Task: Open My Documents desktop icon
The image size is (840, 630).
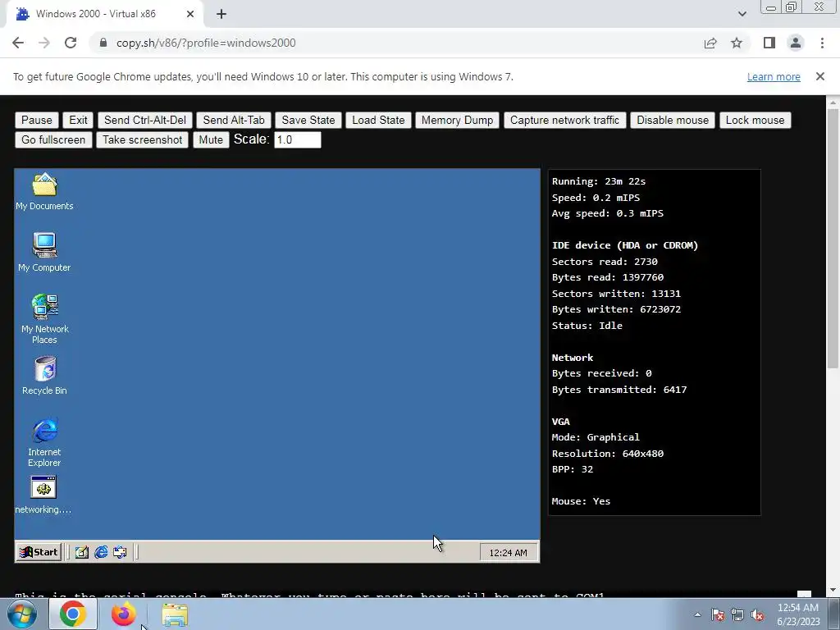Action: tap(44, 191)
